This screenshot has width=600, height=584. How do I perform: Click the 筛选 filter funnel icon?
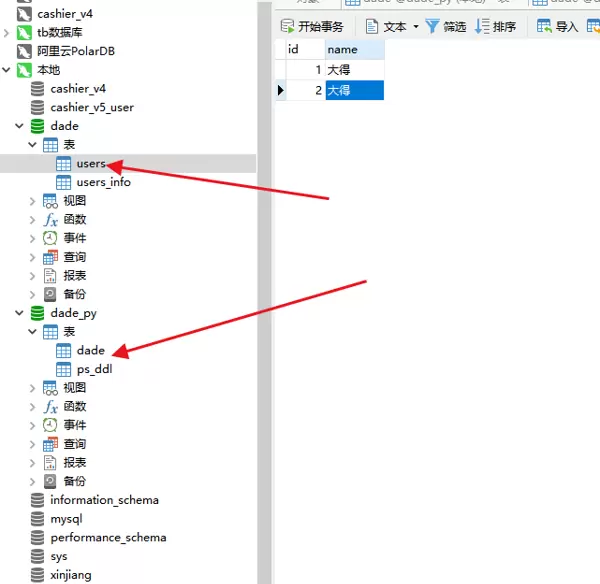click(x=432, y=26)
